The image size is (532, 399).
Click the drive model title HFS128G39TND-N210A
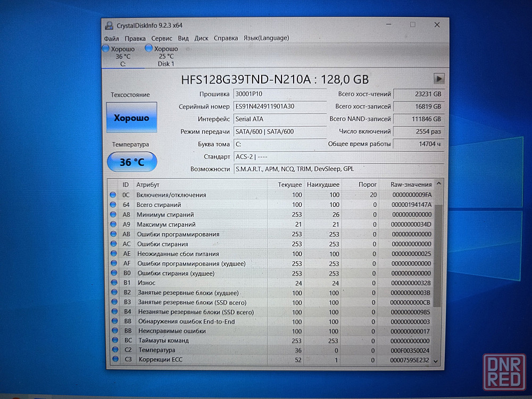[246, 80]
